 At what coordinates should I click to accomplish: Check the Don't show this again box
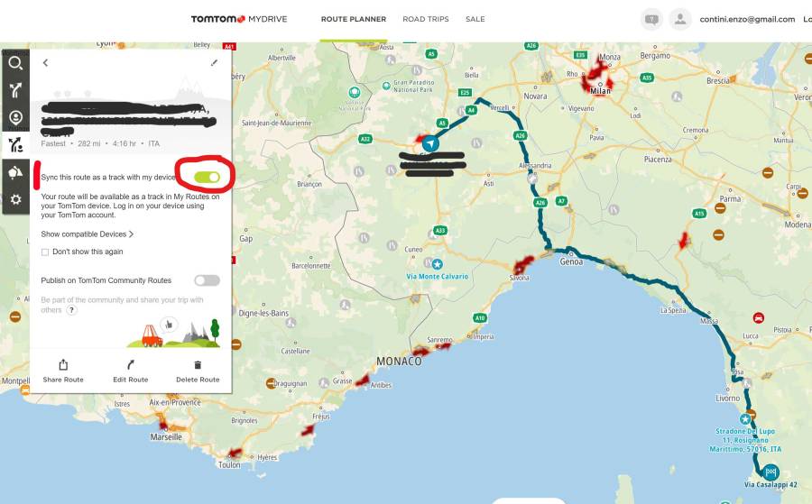tap(45, 252)
